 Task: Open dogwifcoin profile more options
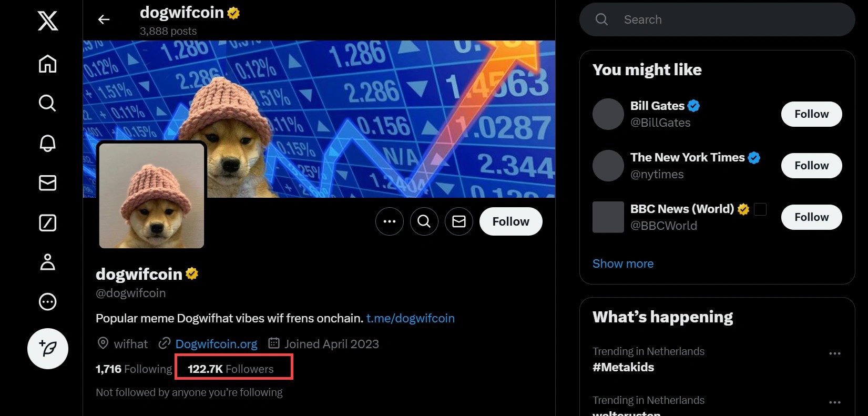coord(390,221)
